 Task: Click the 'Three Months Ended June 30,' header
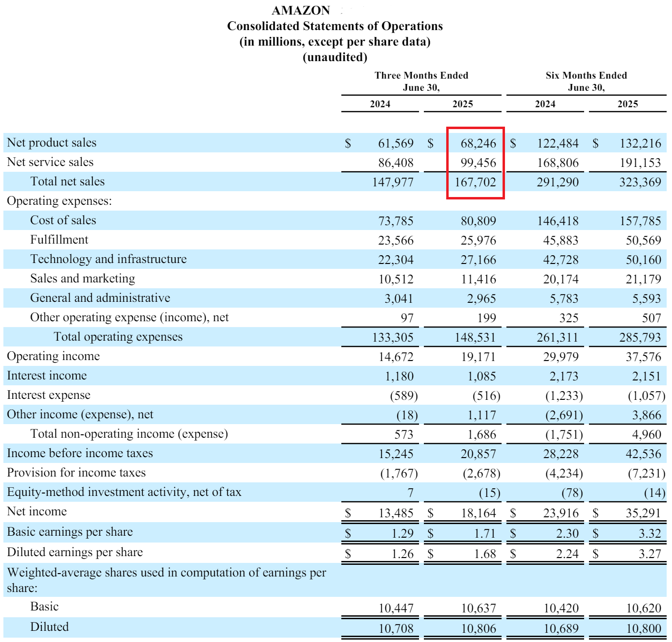click(x=421, y=82)
